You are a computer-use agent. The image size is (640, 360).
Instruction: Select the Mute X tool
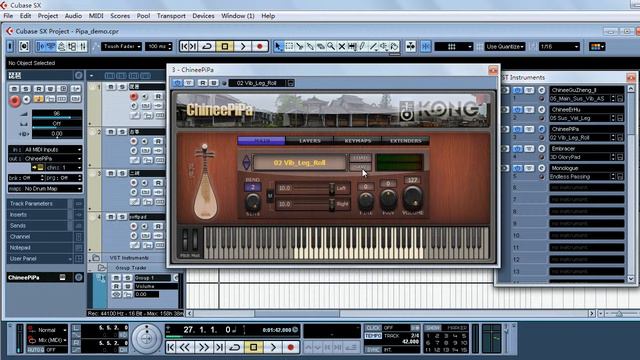[342, 47]
